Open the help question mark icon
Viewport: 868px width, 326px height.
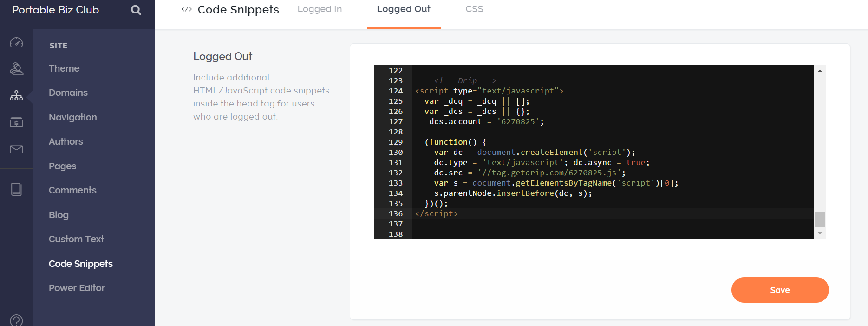16,320
